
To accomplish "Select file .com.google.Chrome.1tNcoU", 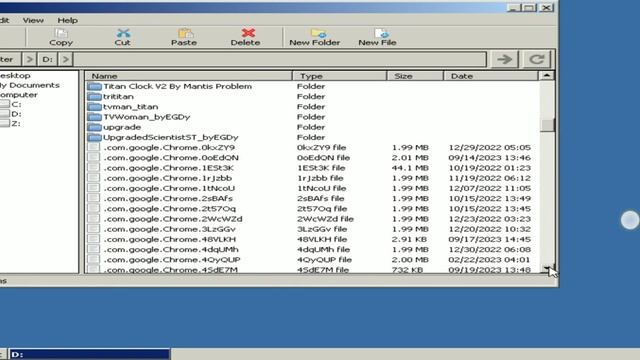I will click(x=169, y=188).
